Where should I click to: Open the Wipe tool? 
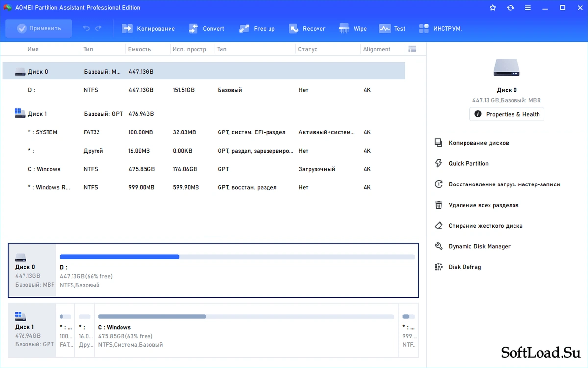353,28
